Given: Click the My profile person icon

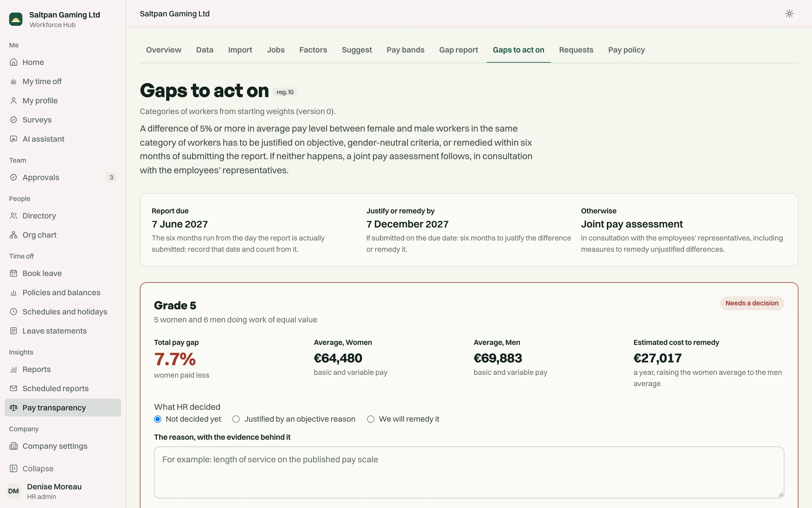Looking at the screenshot, I should coord(14,101).
